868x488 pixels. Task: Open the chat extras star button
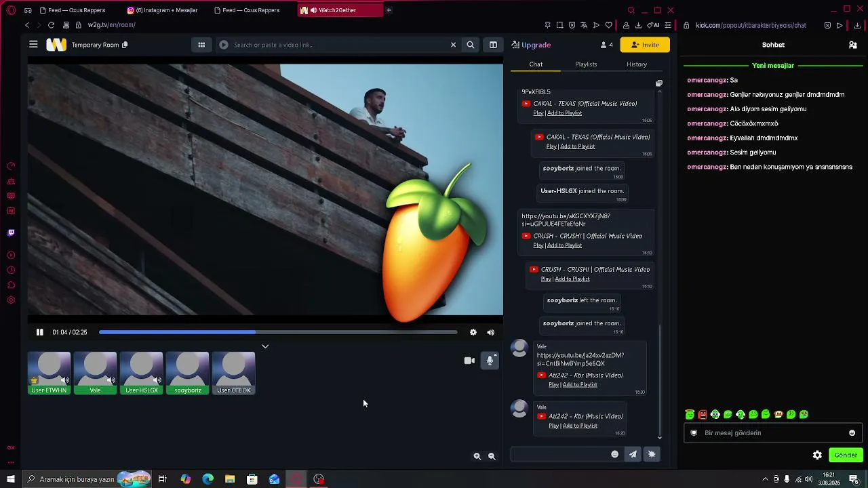coord(652,454)
